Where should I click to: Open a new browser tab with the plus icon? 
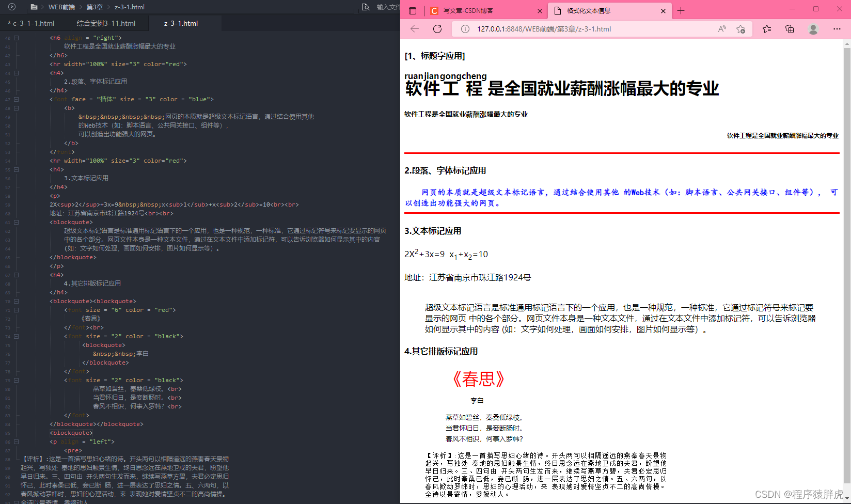pos(681,11)
